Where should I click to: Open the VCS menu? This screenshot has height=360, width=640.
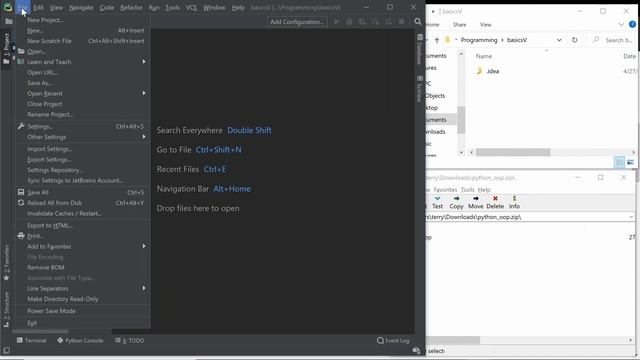[191, 7]
